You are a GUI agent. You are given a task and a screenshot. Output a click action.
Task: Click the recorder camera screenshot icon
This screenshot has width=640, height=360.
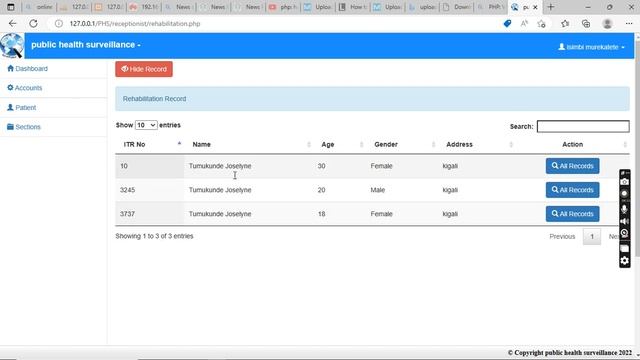coord(624,182)
